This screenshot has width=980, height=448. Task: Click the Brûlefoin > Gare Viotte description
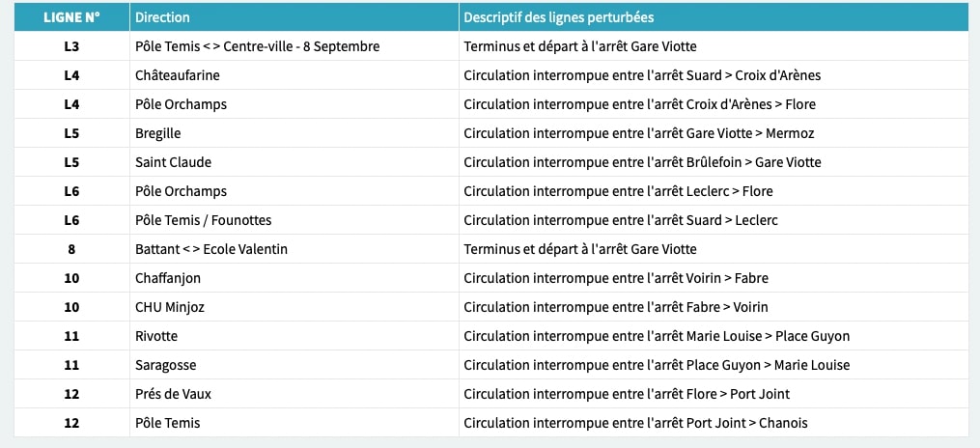coord(642,162)
